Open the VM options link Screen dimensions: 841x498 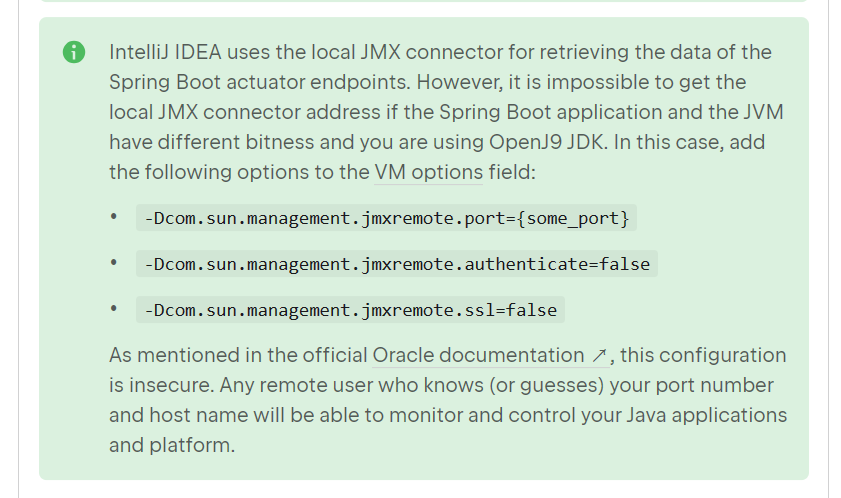[428, 172]
